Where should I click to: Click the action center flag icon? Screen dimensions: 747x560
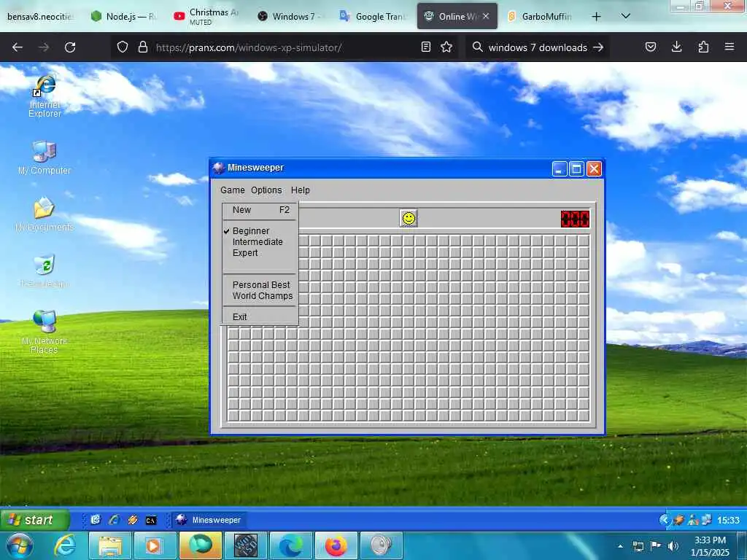pos(656,546)
